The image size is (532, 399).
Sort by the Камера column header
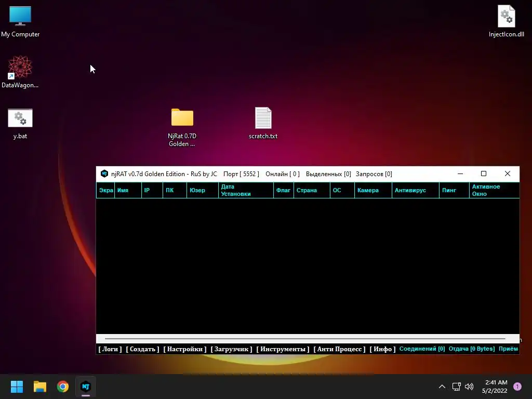coord(373,190)
